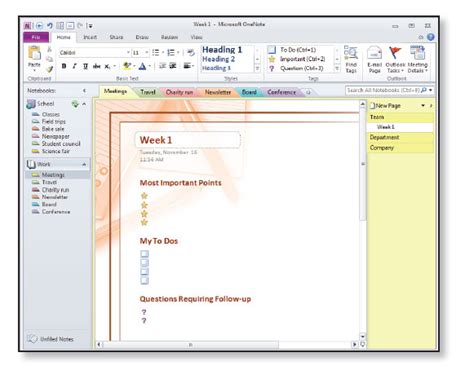Switch to the Share ribbon tab

tap(116, 37)
